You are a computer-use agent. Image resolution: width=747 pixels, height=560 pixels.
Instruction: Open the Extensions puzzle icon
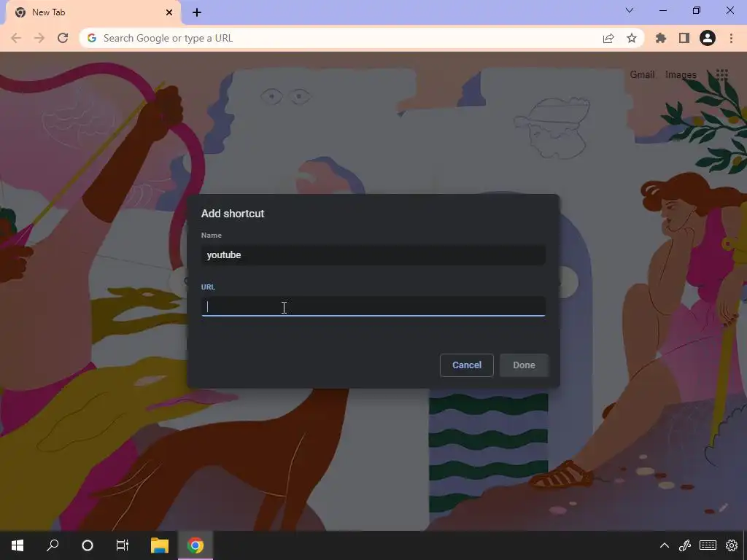pyautogui.click(x=661, y=38)
